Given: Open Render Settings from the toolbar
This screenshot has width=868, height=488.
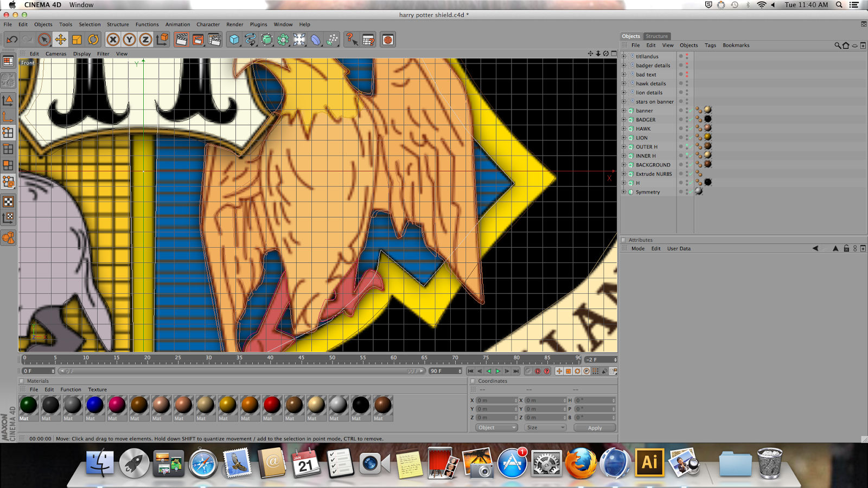Looking at the screenshot, I should click(214, 40).
